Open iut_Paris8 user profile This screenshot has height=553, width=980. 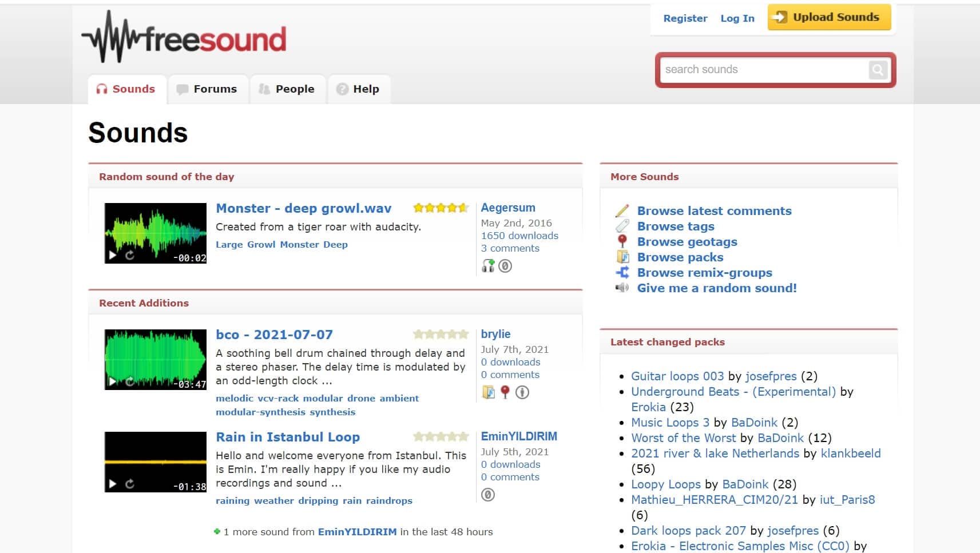(x=847, y=499)
